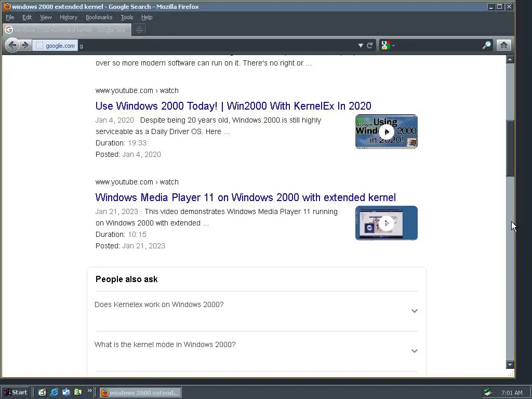Open the Edit menu
Image resolution: width=532 pixels, height=399 pixels.
27,17
